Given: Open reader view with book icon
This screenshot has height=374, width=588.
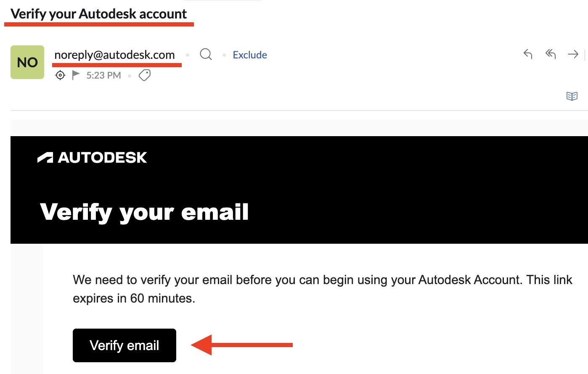Looking at the screenshot, I should tap(572, 96).
